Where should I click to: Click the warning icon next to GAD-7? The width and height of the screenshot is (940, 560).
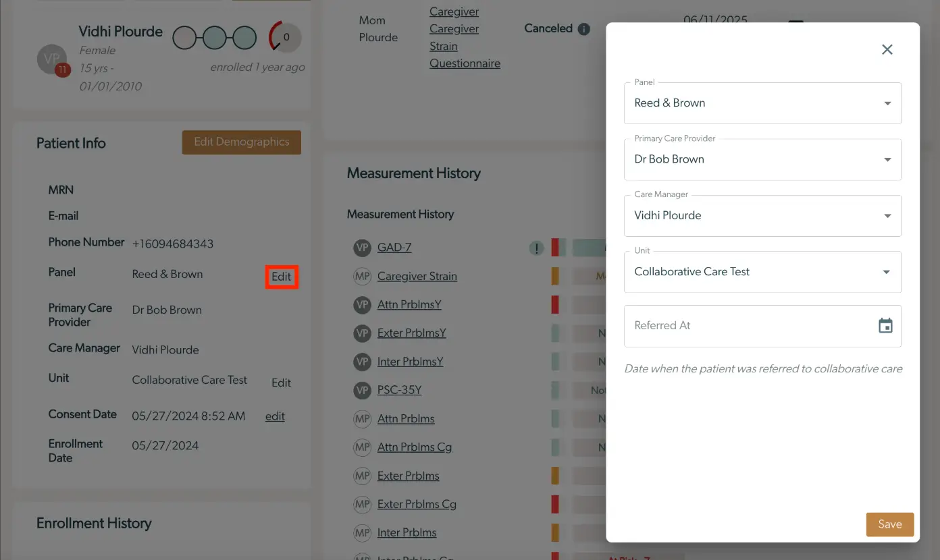(x=536, y=248)
